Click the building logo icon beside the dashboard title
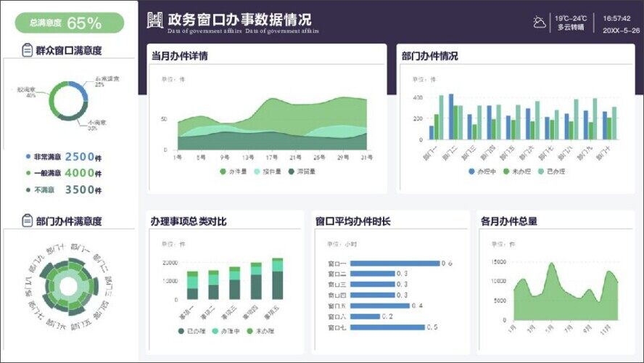Viewport: 644px width, 363px height. pyautogui.click(x=154, y=21)
